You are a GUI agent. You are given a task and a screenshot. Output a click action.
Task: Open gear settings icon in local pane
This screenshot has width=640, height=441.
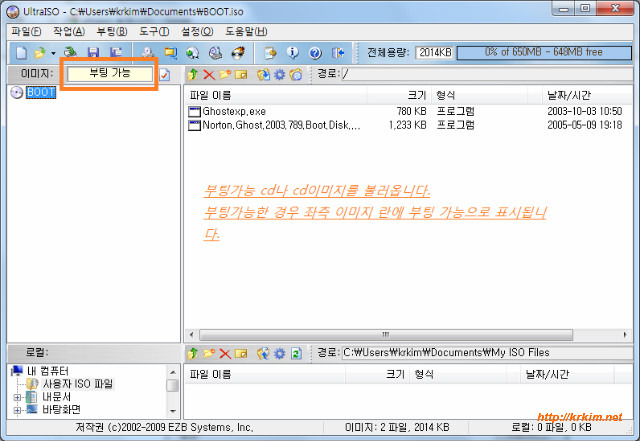coord(280,353)
